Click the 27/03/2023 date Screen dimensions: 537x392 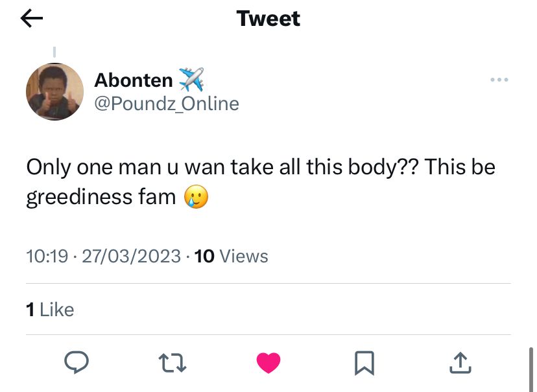[x=131, y=257]
